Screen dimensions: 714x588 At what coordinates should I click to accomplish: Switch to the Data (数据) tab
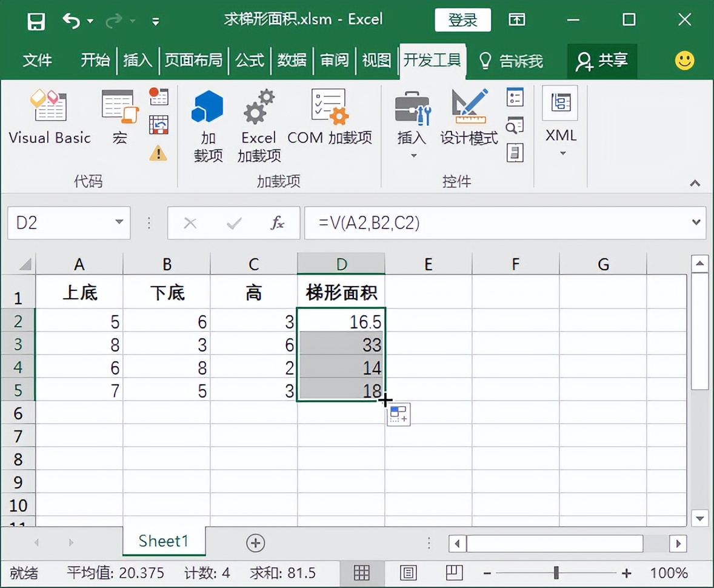point(292,60)
